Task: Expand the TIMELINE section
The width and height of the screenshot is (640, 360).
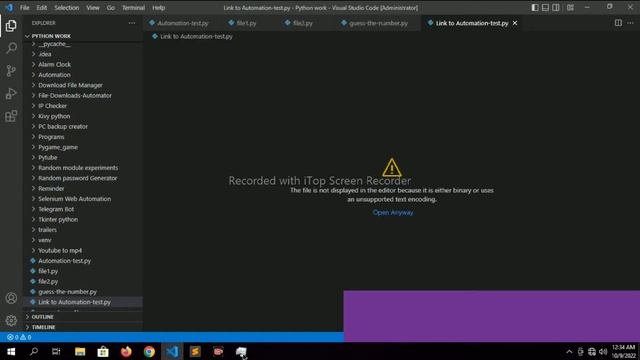Action: coord(43,327)
